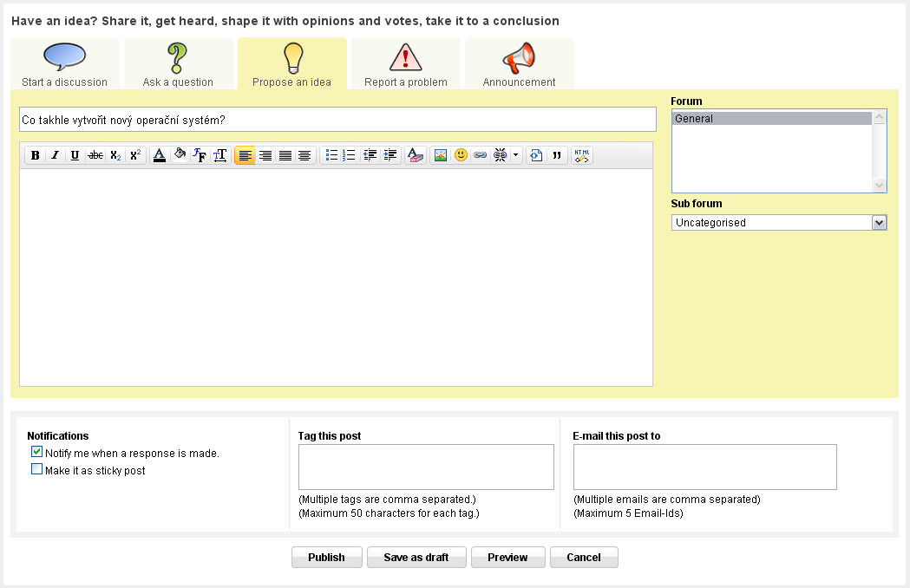Switch to Ask a question tab
Image resolution: width=910 pixels, height=588 pixels.
[x=178, y=64]
